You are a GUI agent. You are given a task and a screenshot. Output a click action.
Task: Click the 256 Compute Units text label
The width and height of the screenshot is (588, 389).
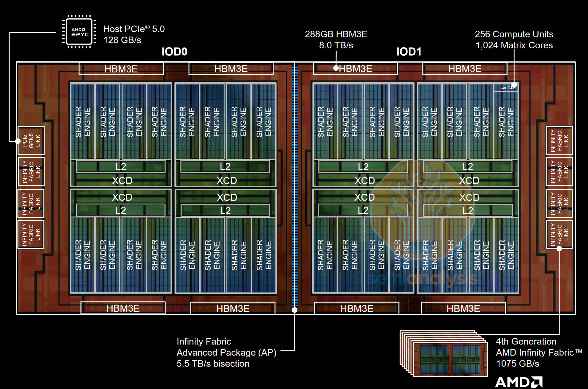(x=514, y=34)
